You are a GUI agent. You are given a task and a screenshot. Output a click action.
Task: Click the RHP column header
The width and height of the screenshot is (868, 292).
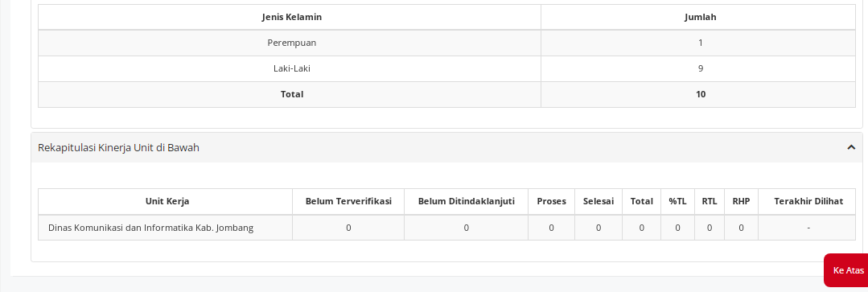(741, 201)
